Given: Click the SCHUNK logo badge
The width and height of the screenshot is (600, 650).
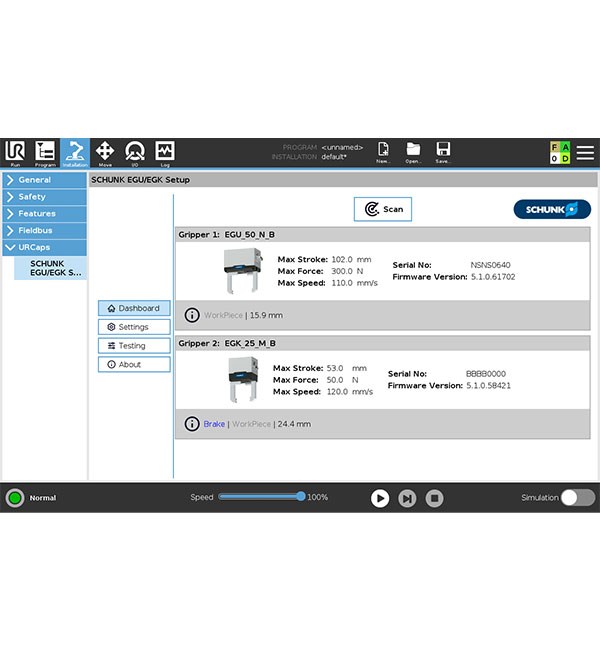Looking at the screenshot, I should (x=552, y=209).
